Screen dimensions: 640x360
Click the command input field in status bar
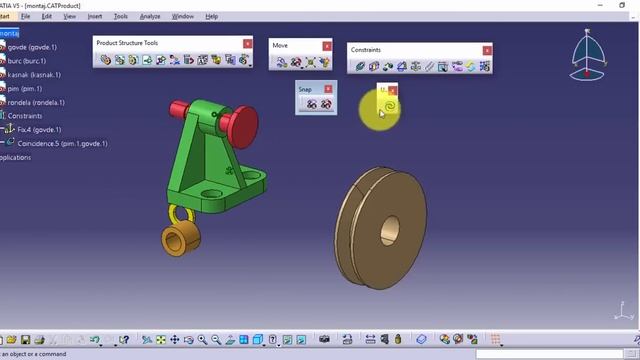(549, 354)
